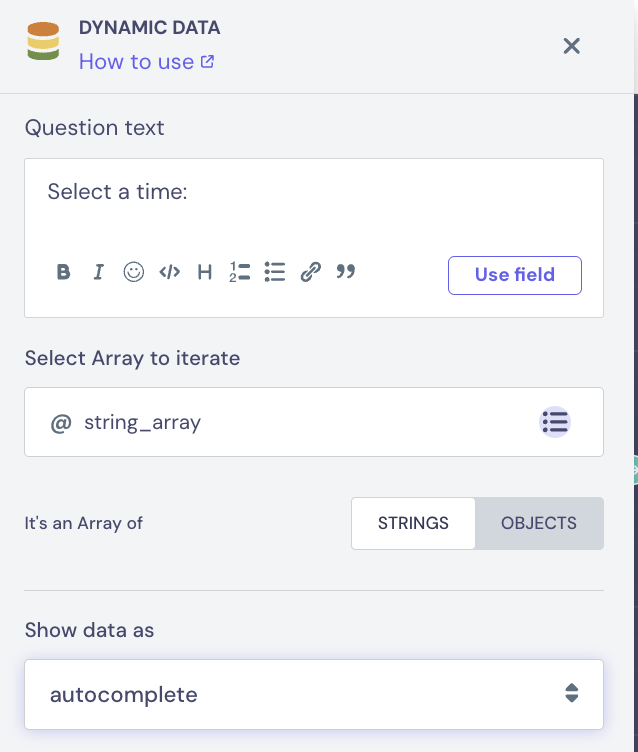
Task: Click the bold formatting icon
Action: pos(63,272)
